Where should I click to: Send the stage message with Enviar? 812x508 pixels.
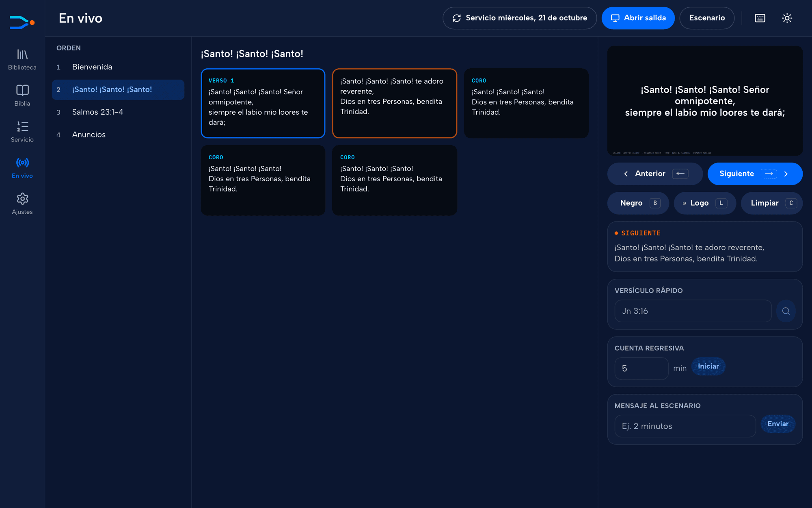tap(778, 424)
